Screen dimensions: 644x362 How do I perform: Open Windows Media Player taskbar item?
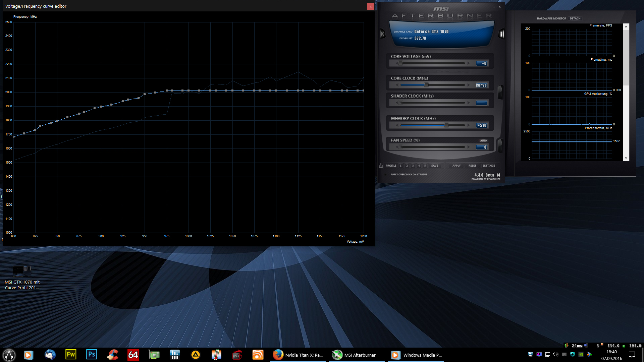click(x=416, y=355)
